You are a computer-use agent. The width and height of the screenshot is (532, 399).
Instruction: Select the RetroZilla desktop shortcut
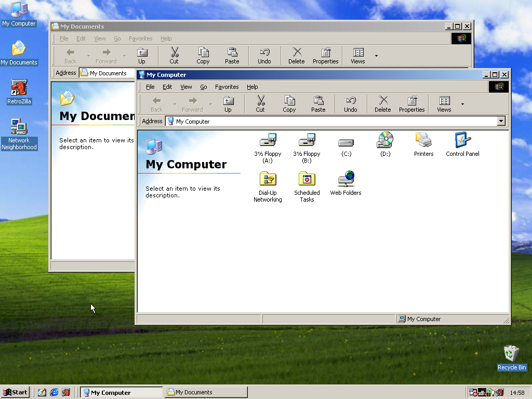19,89
